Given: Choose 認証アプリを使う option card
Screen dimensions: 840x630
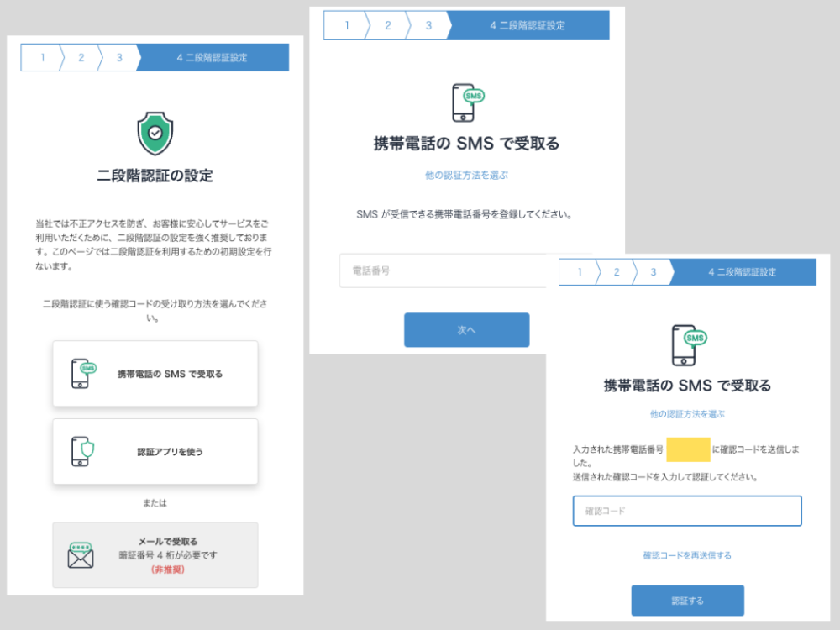Looking at the screenshot, I should [x=155, y=451].
